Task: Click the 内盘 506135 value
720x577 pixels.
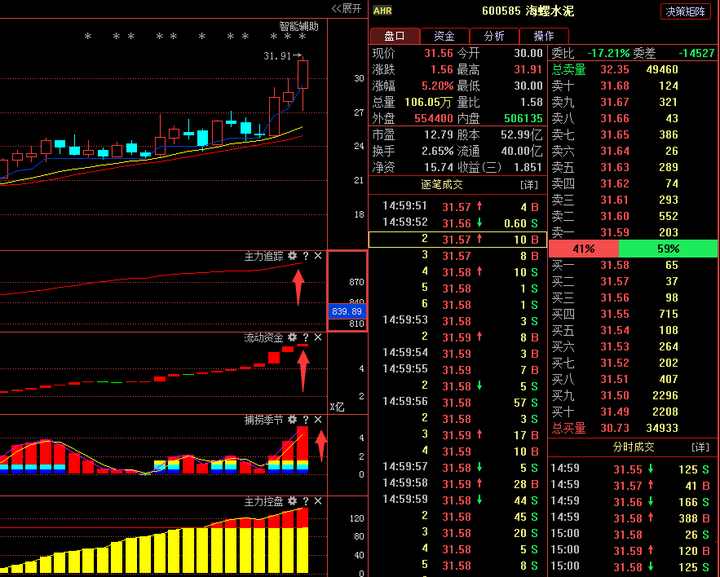Action: pyautogui.click(x=523, y=118)
